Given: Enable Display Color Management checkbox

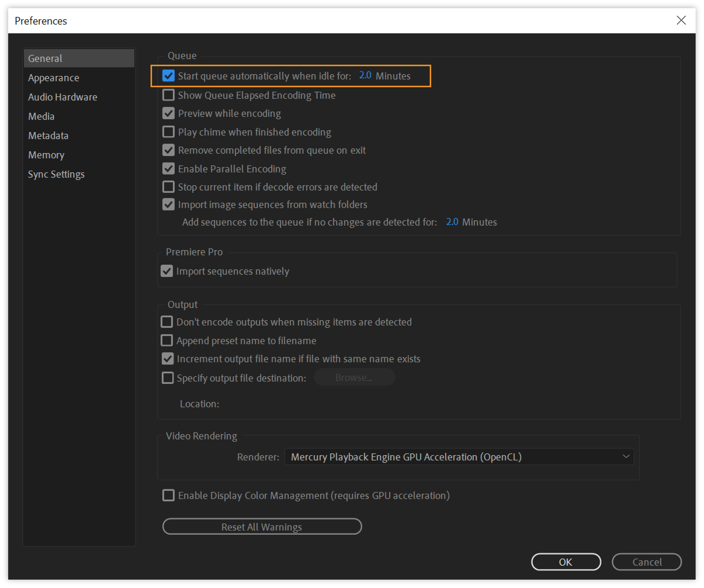Looking at the screenshot, I should 168,495.
